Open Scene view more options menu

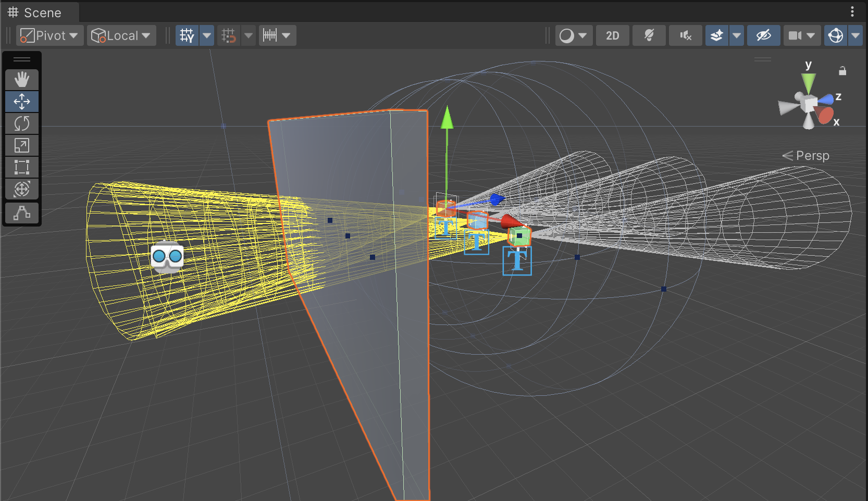[x=852, y=11]
